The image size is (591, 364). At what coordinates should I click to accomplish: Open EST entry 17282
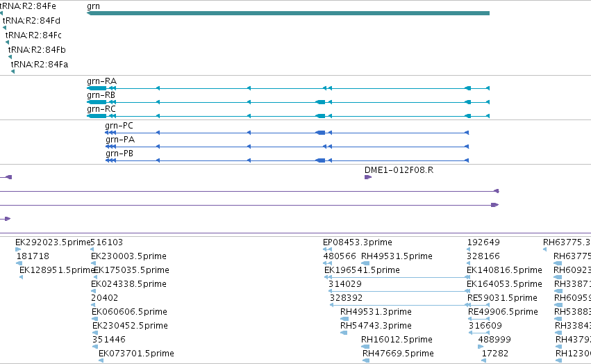495,354
